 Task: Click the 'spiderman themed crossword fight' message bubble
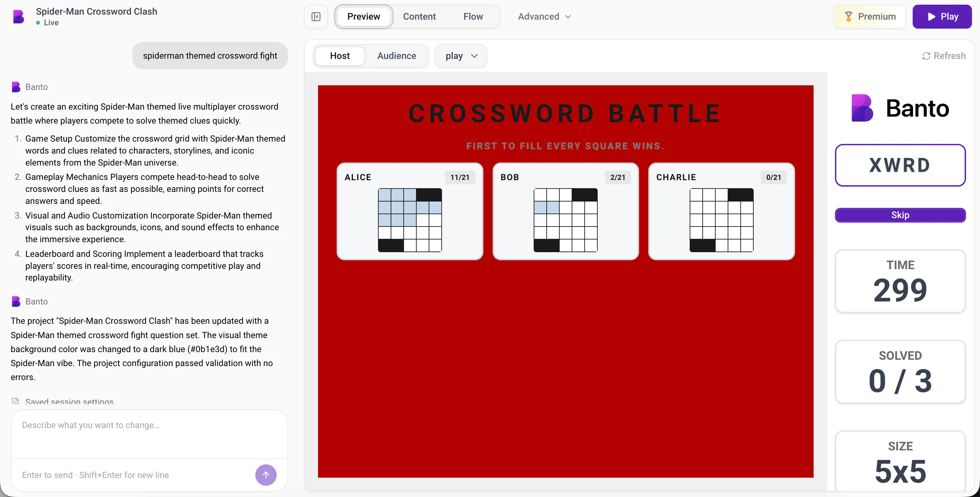pos(210,56)
